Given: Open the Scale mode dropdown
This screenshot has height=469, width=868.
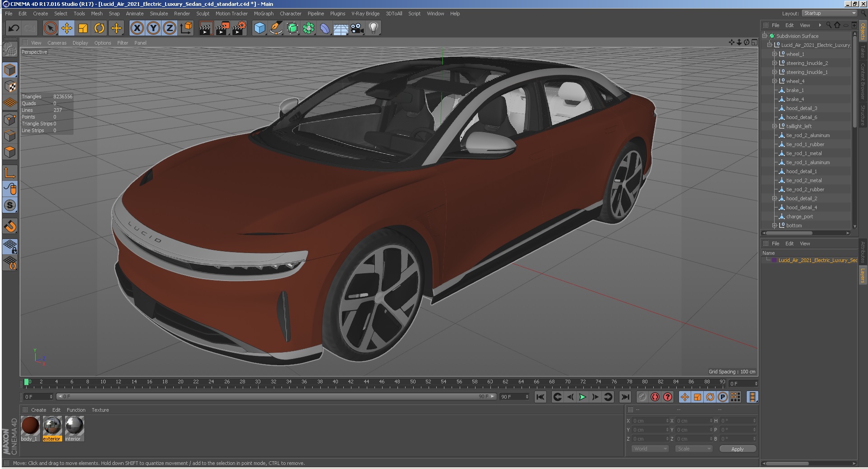Looking at the screenshot, I should (693, 449).
